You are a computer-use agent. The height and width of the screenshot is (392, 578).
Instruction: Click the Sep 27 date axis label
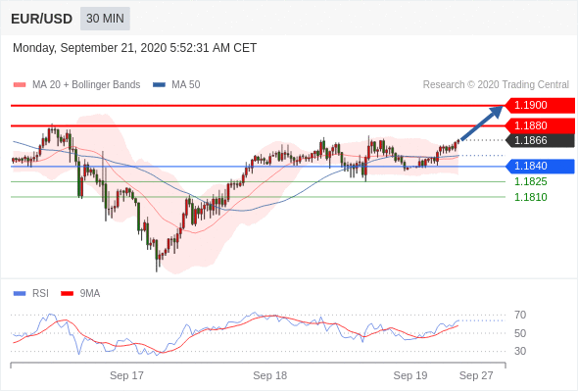[x=476, y=375]
